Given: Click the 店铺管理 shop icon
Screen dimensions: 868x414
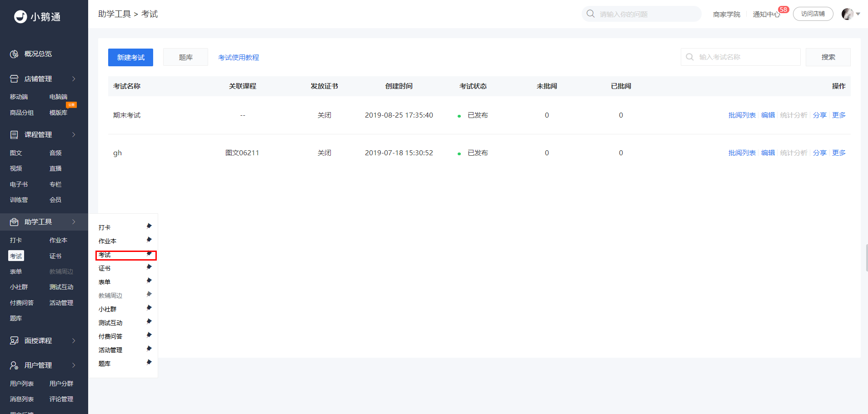Looking at the screenshot, I should click(14, 79).
